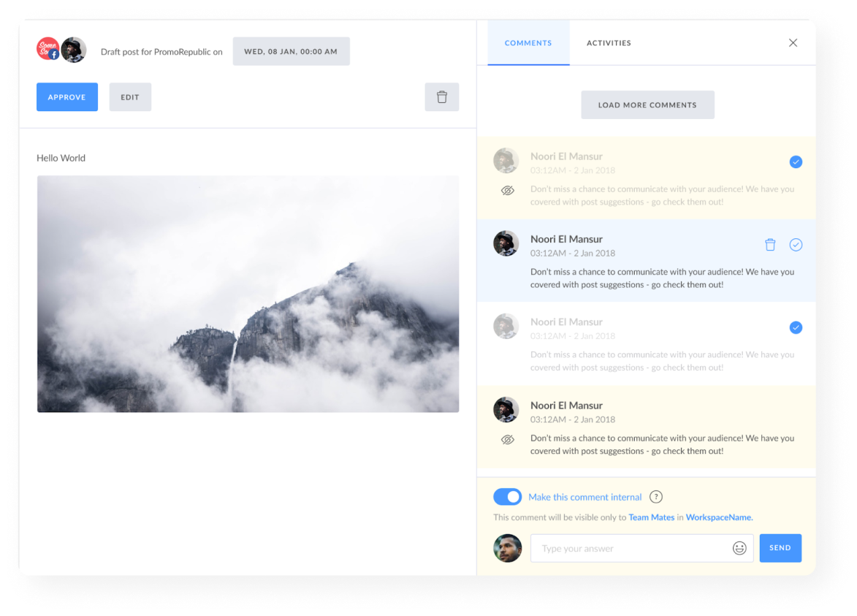857x616 pixels.
Task: Delete the highlighted comment via its trash icon
Action: (770, 245)
